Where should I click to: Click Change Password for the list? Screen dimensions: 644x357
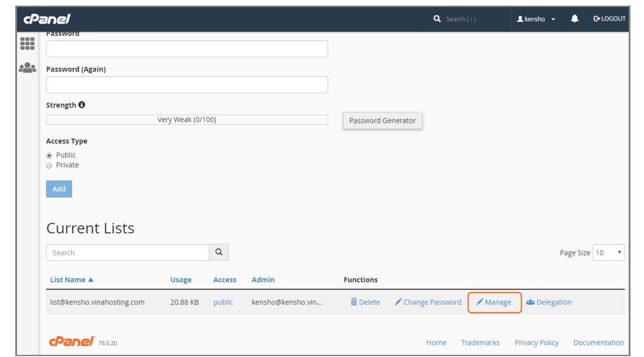pyautogui.click(x=428, y=302)
